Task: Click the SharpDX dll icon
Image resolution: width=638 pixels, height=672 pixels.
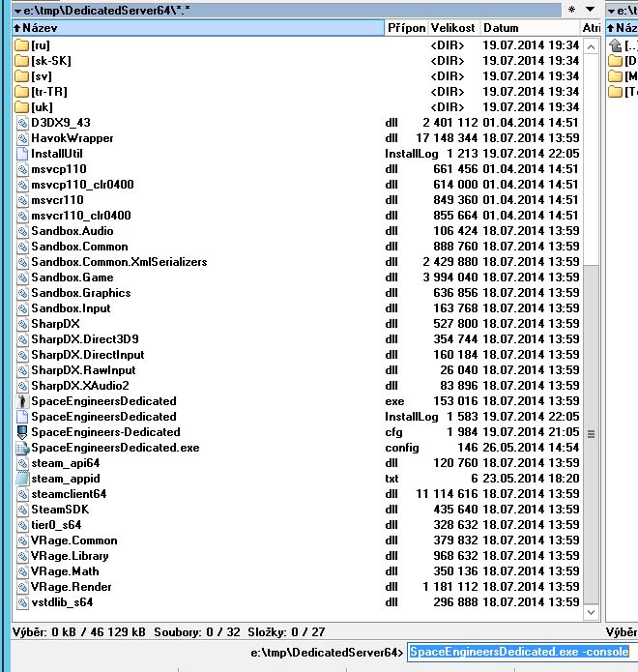Action: (22, 324)
